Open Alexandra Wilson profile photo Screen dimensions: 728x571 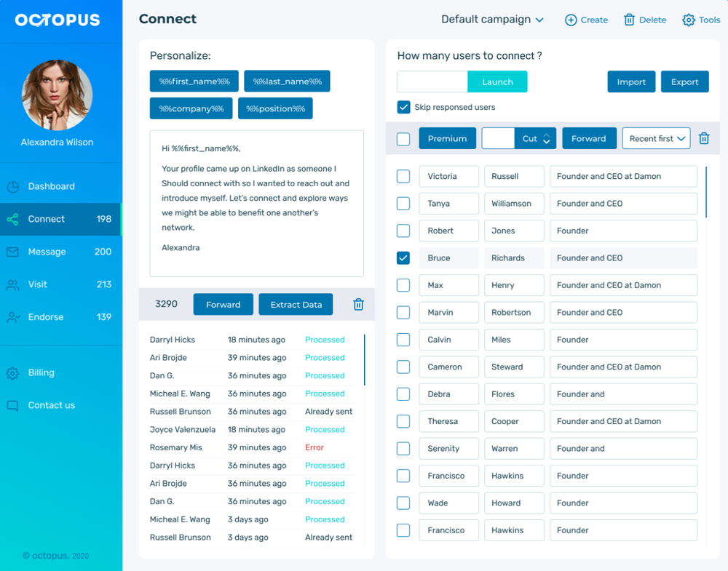click(x=57, y=95)
